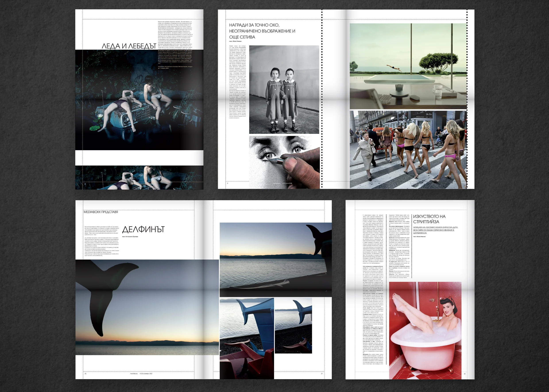Click the pencil-drawn eye image
Screen dimensions: 549x392
pos(284,162)
